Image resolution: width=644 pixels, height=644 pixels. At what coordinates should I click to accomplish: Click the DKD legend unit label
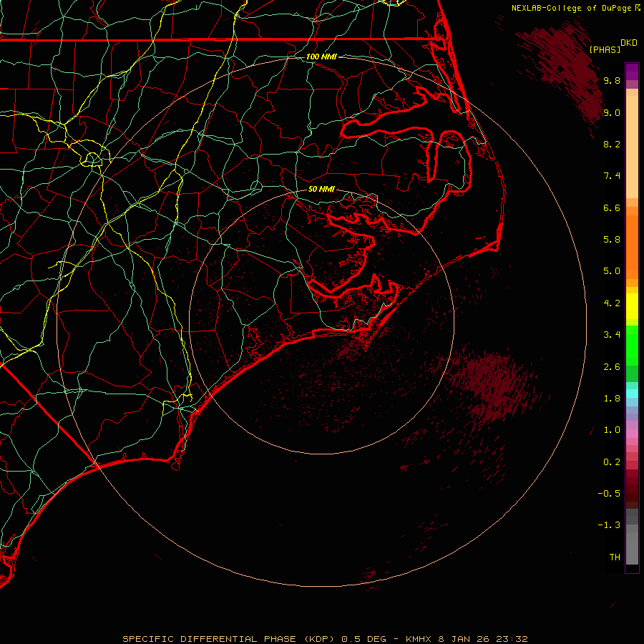(x=628, y=43)
